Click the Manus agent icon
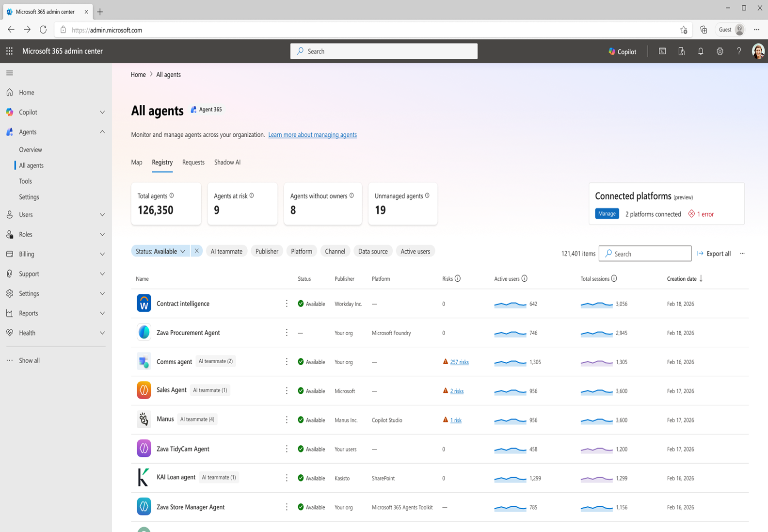 coord(144,420)
